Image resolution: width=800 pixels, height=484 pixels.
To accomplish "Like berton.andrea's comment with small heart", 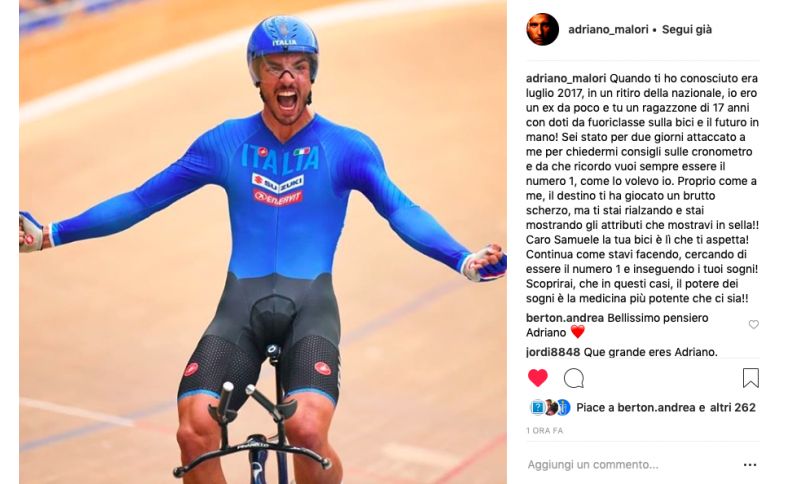I will coord(754,324).
